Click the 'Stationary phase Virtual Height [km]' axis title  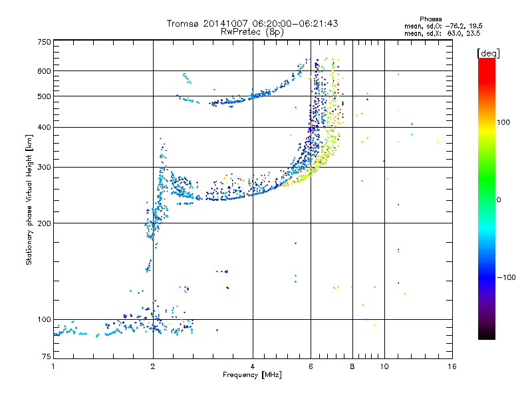coord(29,199)
